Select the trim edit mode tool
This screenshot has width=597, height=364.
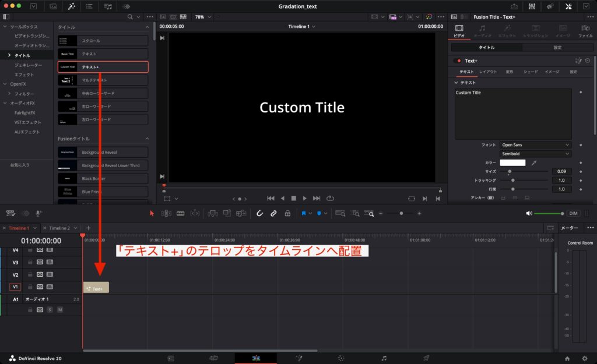click(166, 213)
